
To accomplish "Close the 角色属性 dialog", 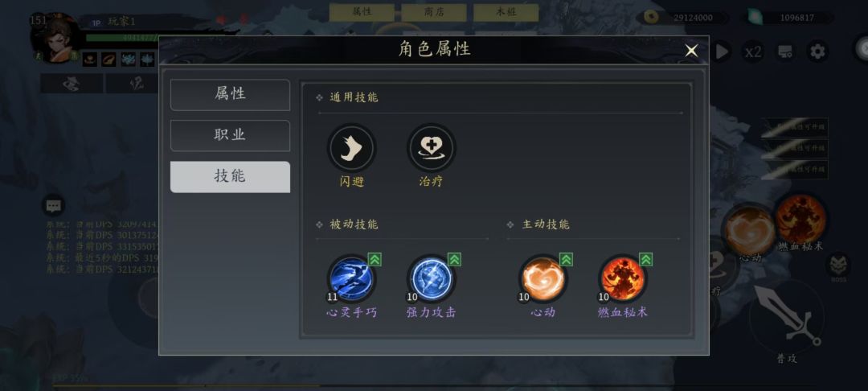I will coord(691,51).
